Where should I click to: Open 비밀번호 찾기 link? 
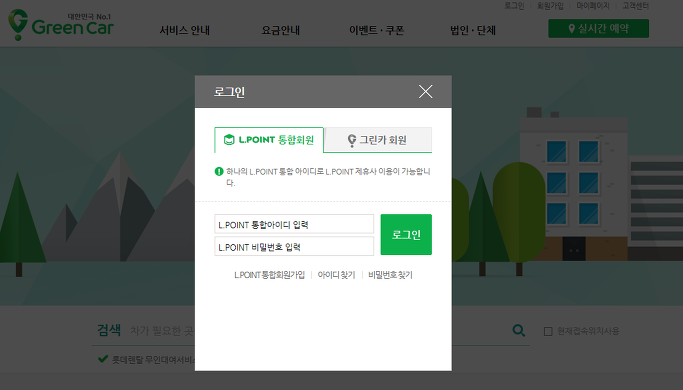pyautogui.click(x=390, y=275)
